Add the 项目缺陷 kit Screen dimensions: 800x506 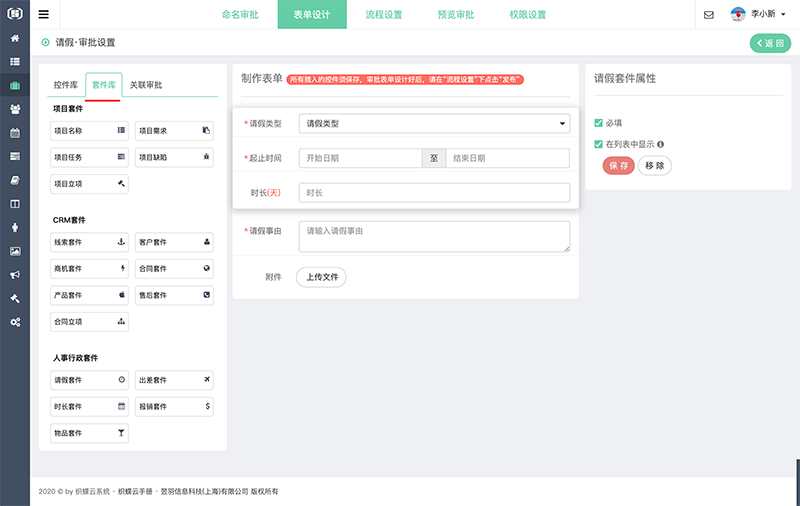(x=174, y=157)
